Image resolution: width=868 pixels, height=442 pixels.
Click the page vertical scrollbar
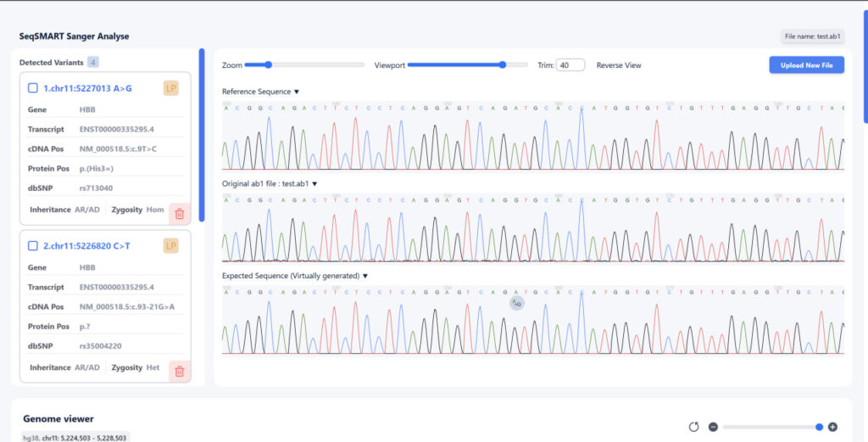[865, 66]
